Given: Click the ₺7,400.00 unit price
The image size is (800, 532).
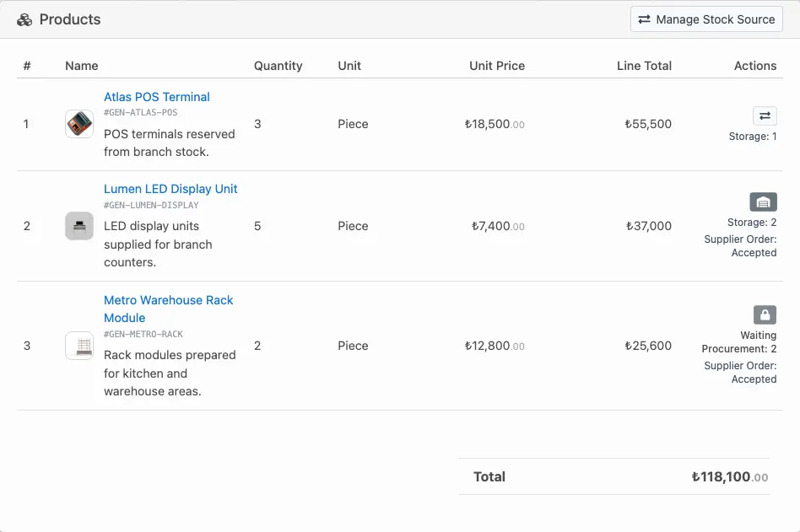Looking at the screenshot, I should coord(498,226).
